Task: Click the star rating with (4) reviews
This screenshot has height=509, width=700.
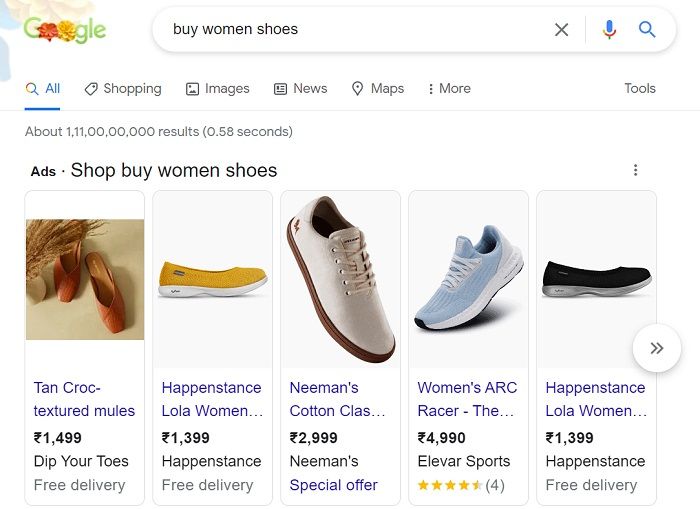Action: pos(461,485)
